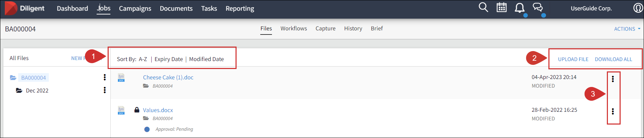Image resolution: width=644 pixels, height=138 pixels.
Task: Open the calendar icon in header
Action: pyautogui.click(x=502, y=8)
